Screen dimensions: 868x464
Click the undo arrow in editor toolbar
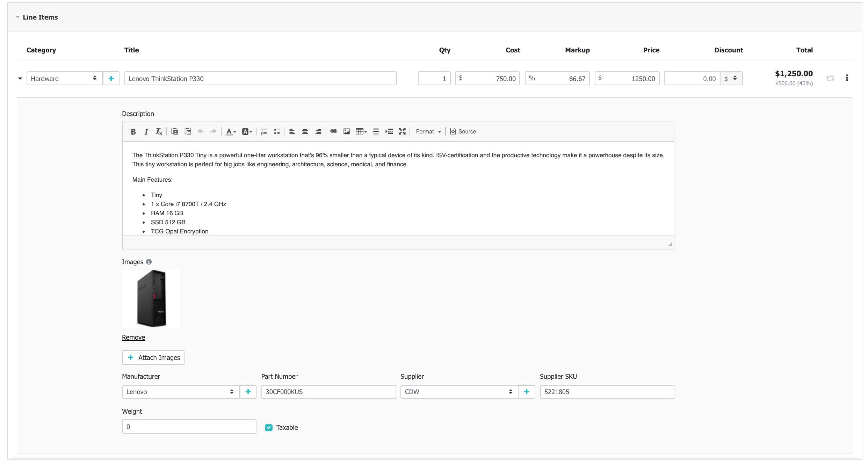point(201,131)
